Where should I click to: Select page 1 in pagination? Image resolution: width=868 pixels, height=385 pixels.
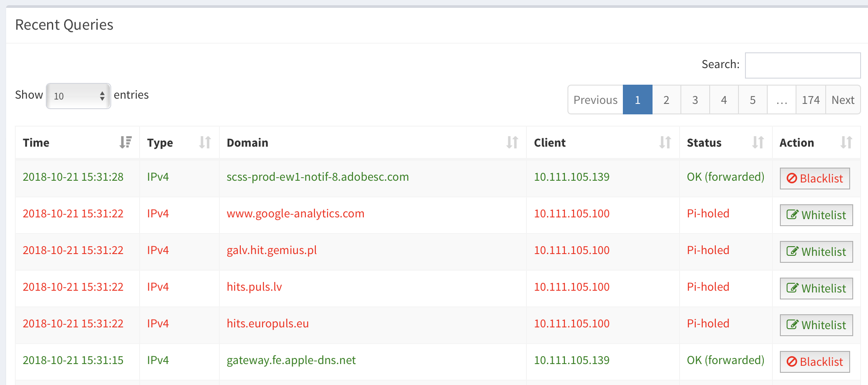[x=637, y=100]
